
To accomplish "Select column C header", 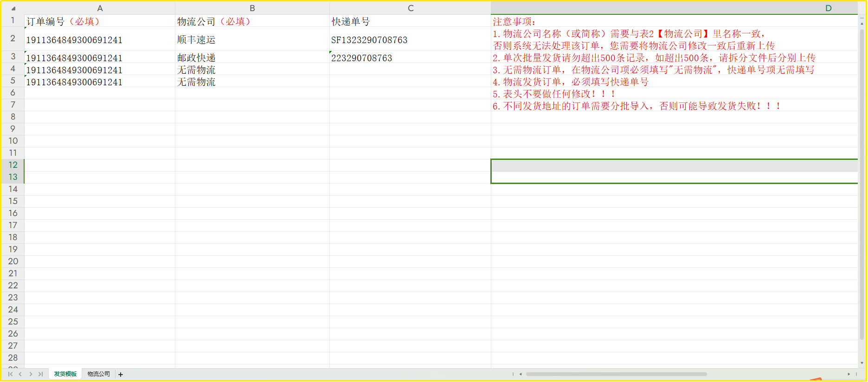I will [x=410, y=8].
